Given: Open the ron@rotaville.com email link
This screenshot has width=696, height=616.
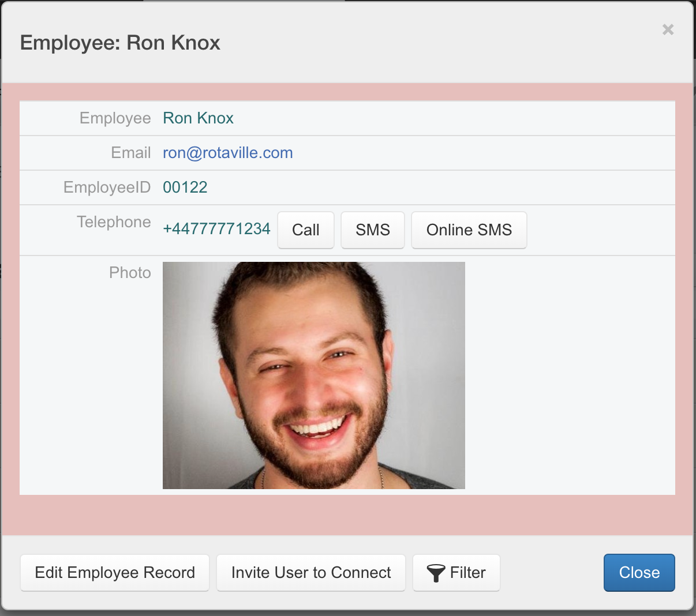Looking at the screenshot, I should 227,153.
